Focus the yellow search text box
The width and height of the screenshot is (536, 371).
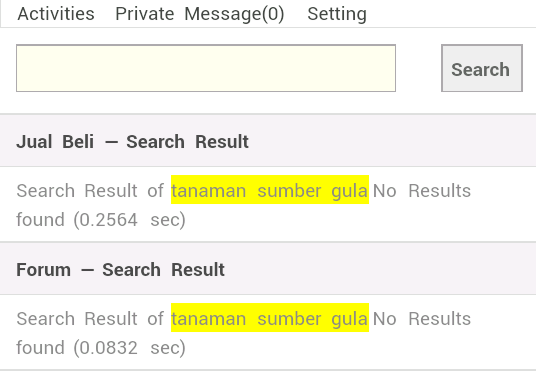pos(206,68)
